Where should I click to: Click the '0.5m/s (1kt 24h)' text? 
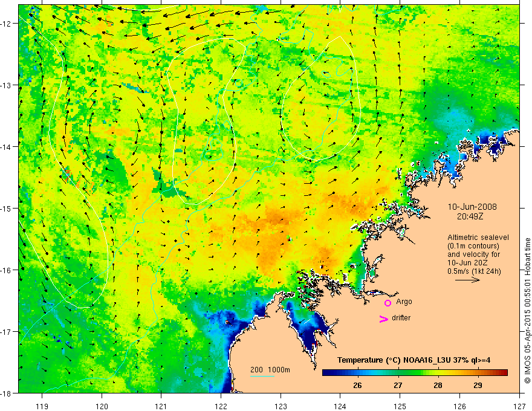click(474, 271)
